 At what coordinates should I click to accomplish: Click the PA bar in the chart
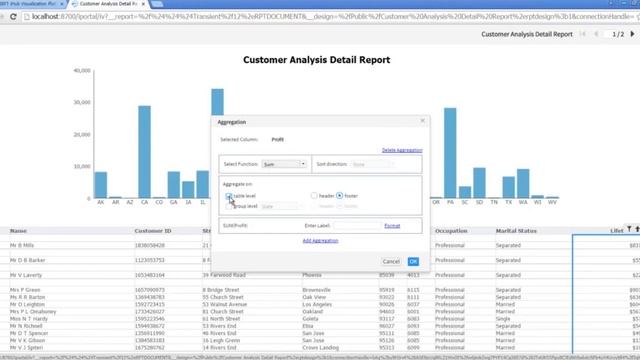click(450, 153)
